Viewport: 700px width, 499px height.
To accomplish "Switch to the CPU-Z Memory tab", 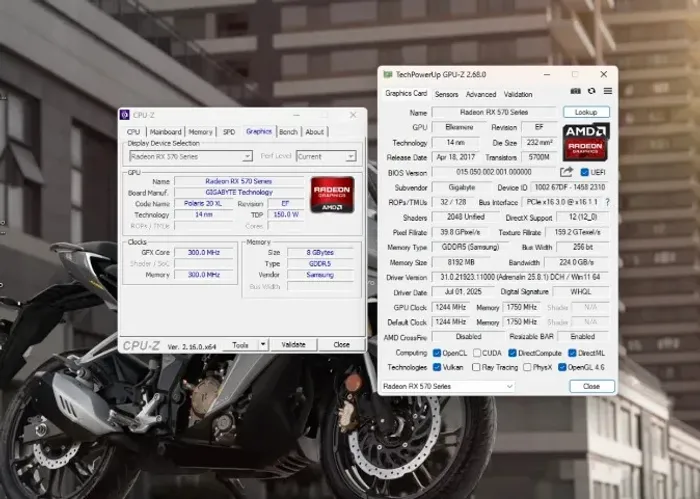I will 200,132.
